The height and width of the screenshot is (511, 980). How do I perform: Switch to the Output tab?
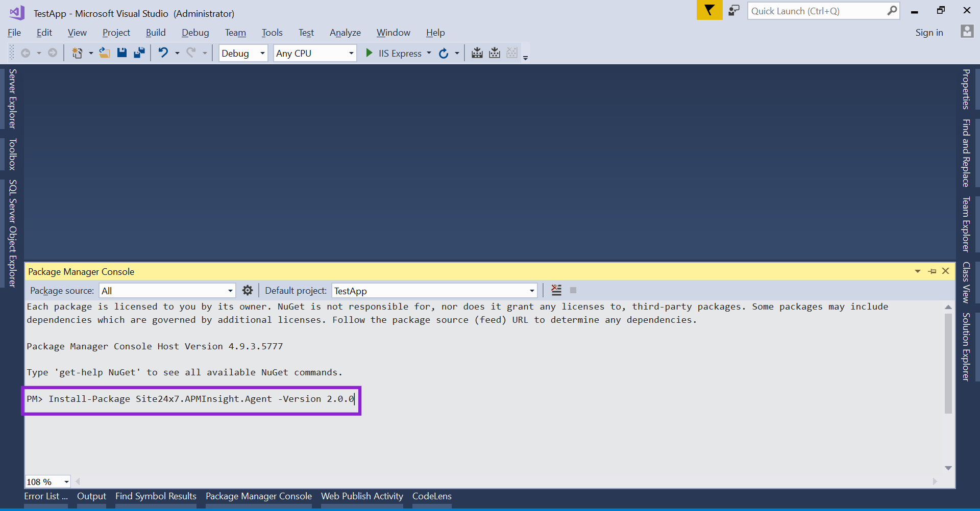tap(91, 496)
